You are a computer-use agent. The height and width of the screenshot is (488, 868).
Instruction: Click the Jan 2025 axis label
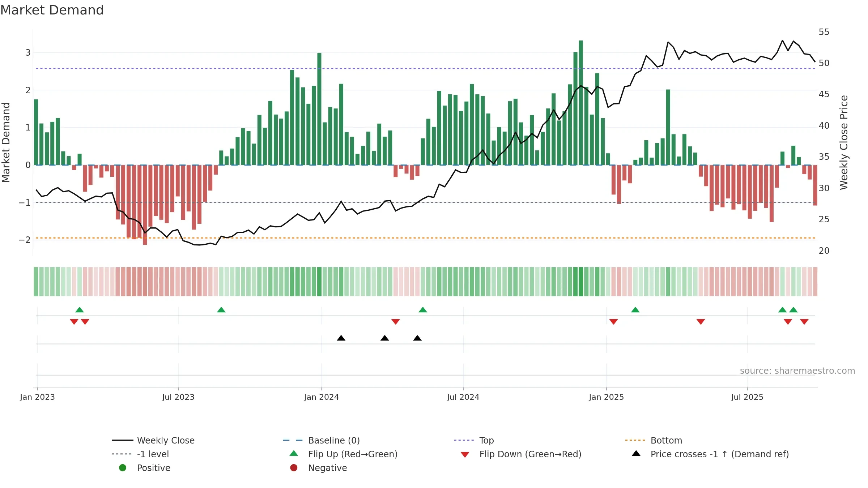[x=607, y=397]
